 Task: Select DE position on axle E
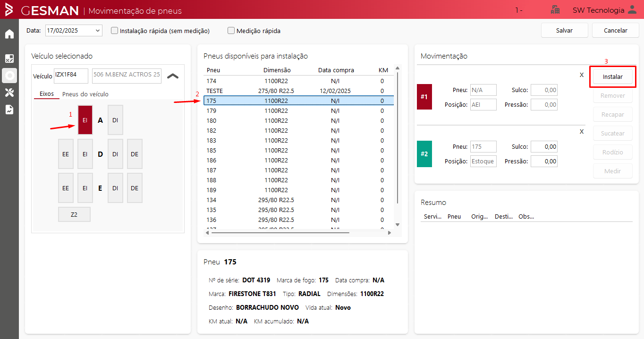tap(135, 188)
